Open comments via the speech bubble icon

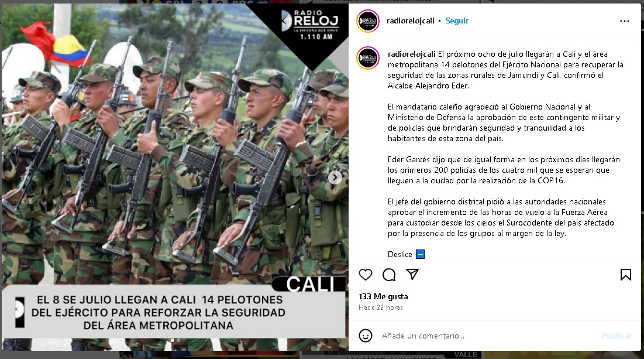click(x=388, y=274)
